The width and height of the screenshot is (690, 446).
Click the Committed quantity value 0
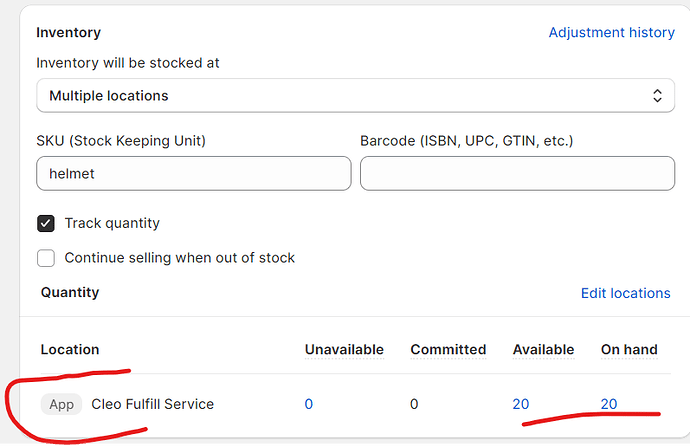(415, 404)
